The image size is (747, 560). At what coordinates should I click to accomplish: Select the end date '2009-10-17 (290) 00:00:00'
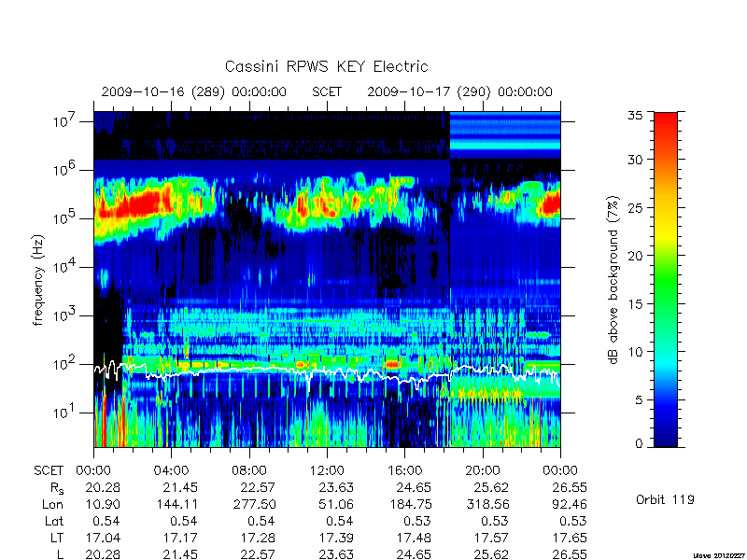459,91
